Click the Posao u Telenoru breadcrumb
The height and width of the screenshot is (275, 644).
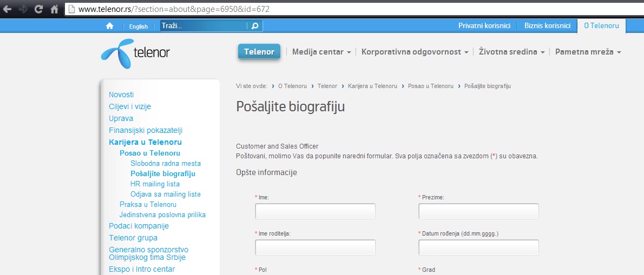430,86
